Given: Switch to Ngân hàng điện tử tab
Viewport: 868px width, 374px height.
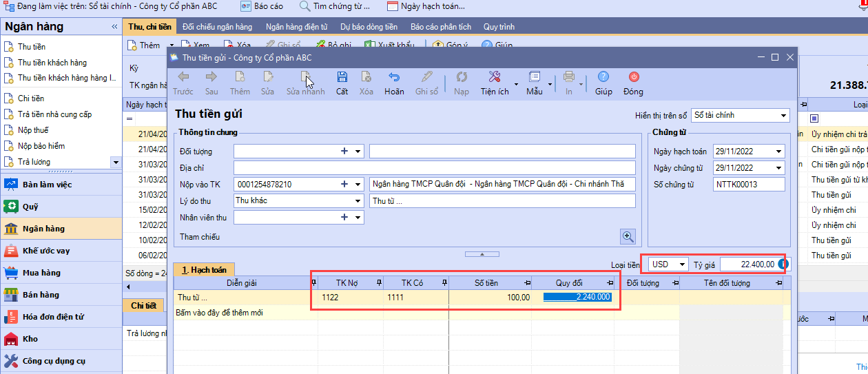Looking at the screenshot, I should tap(296, 27).
